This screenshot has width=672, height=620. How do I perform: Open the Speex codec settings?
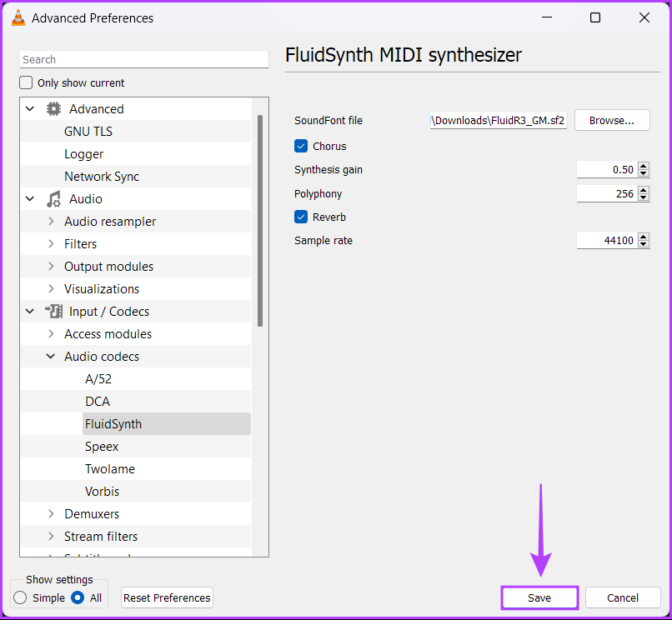(102, 447)
